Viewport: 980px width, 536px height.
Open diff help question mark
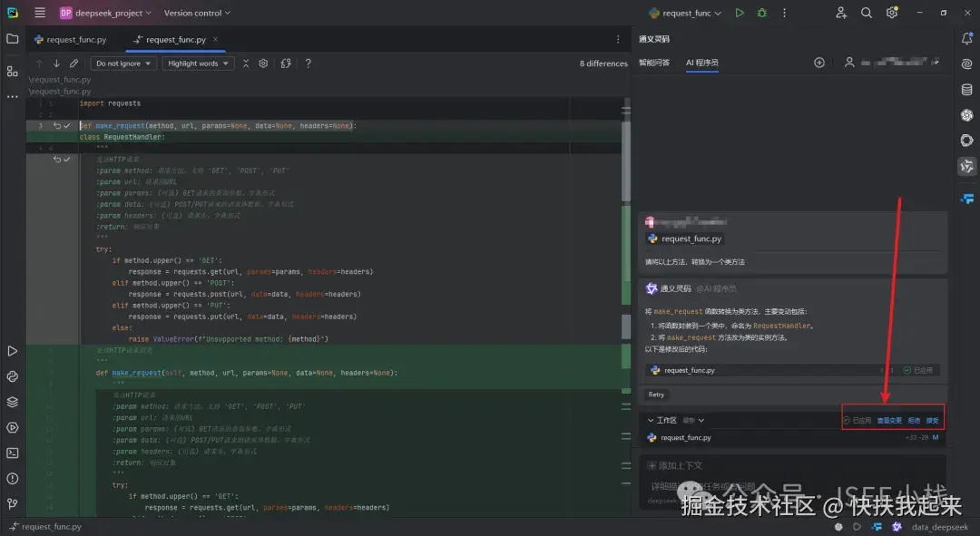[x=309, y=63]
